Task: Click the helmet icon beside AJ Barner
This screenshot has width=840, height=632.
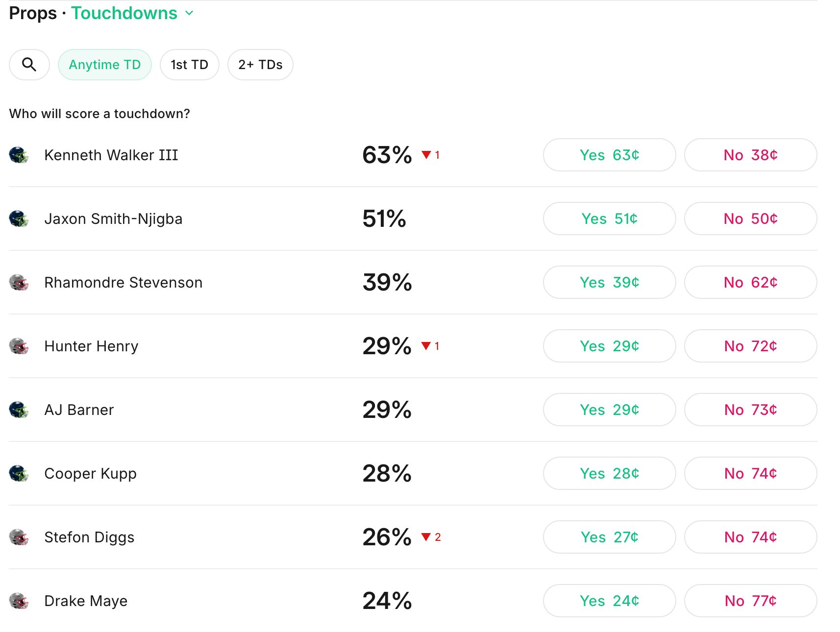Action: click(19, 410)
